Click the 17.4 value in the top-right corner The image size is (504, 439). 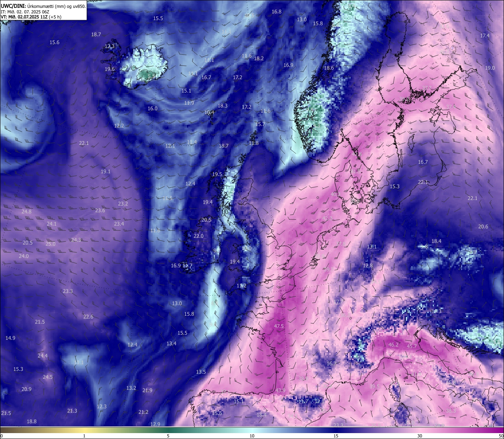[x=485, y=36]
